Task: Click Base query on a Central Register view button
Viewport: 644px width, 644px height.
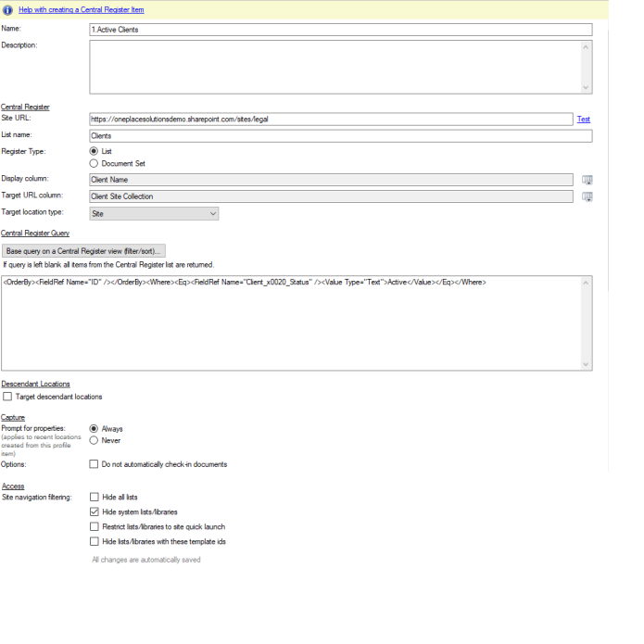Action: (x=83, y=251)
